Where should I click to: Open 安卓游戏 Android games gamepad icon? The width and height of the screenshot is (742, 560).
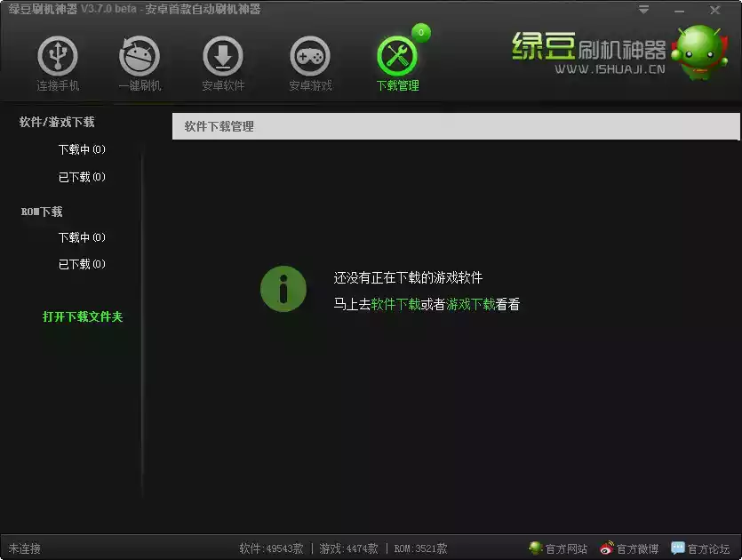pos(308,55)
